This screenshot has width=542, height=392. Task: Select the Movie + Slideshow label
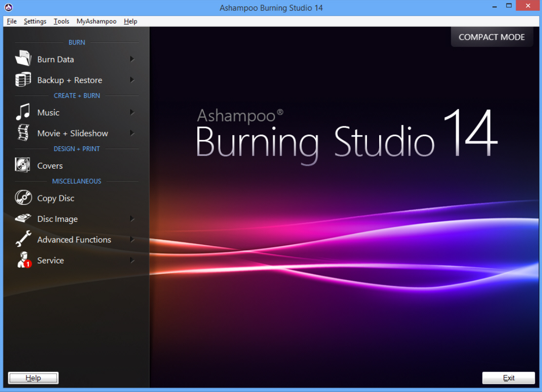73,134
